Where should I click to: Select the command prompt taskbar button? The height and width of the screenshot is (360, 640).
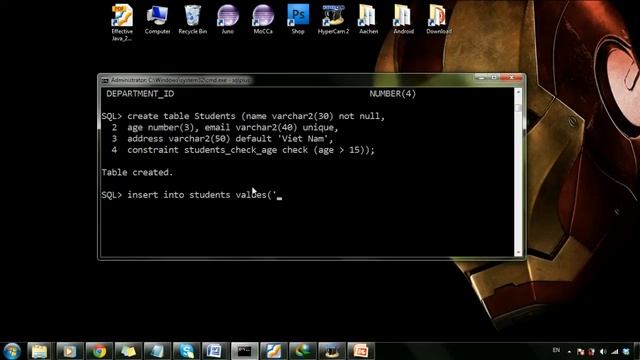pyautogui.click(x=244, y=351)
